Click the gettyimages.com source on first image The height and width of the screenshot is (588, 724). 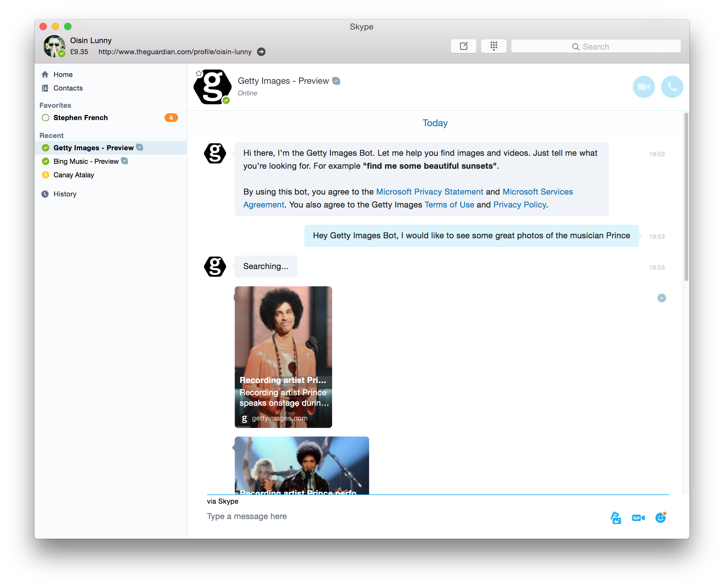click(x=279, y=418)
